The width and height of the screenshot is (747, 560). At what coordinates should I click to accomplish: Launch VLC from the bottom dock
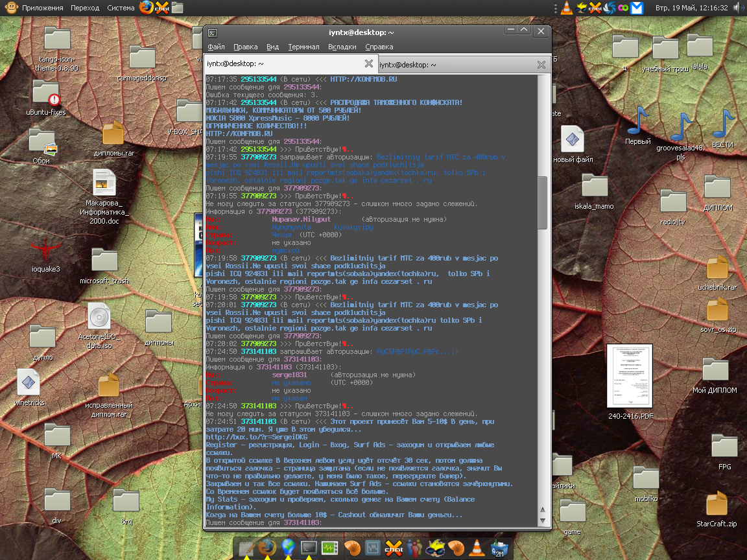point(477,548)
